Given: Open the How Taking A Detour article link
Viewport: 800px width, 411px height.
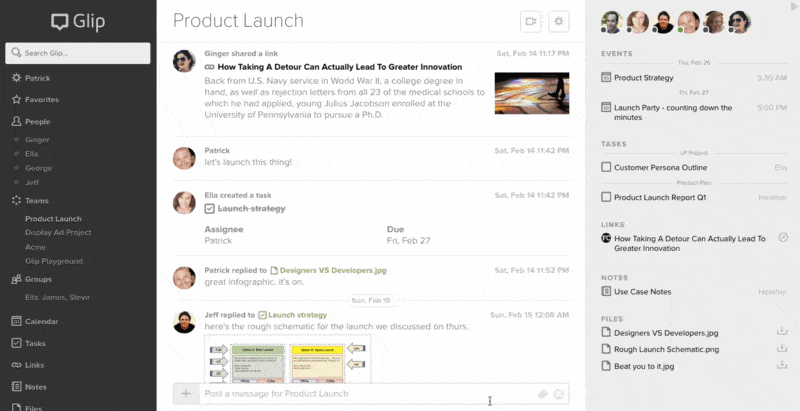Looking at the screenshot, I should click(x=339, y=67).
